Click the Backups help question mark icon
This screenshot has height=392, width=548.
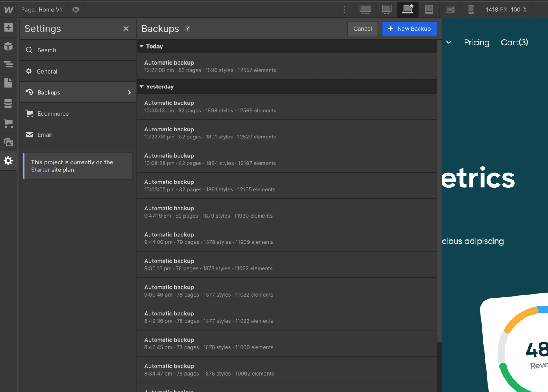coord(187,28)
